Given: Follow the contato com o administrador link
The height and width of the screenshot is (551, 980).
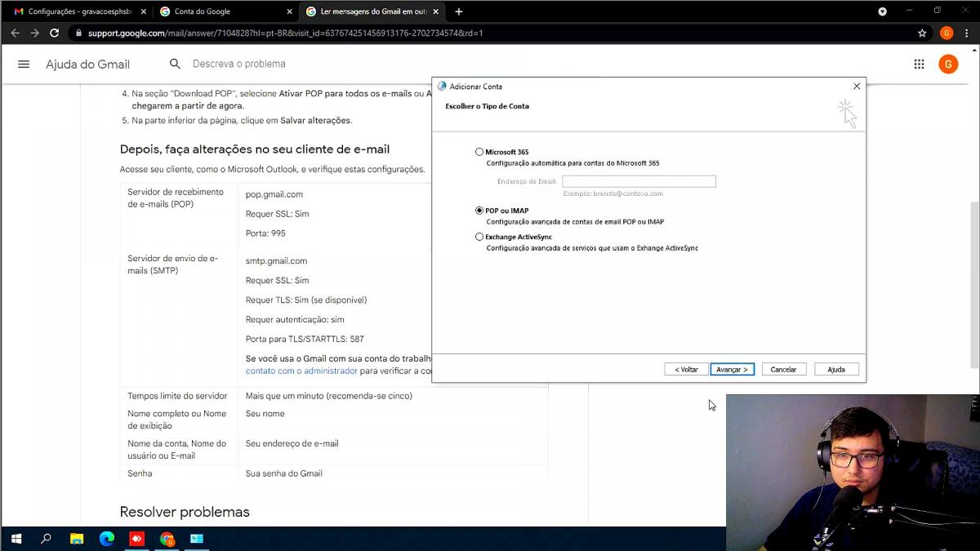Looking at the screenshot, I should tap(301, 371).
